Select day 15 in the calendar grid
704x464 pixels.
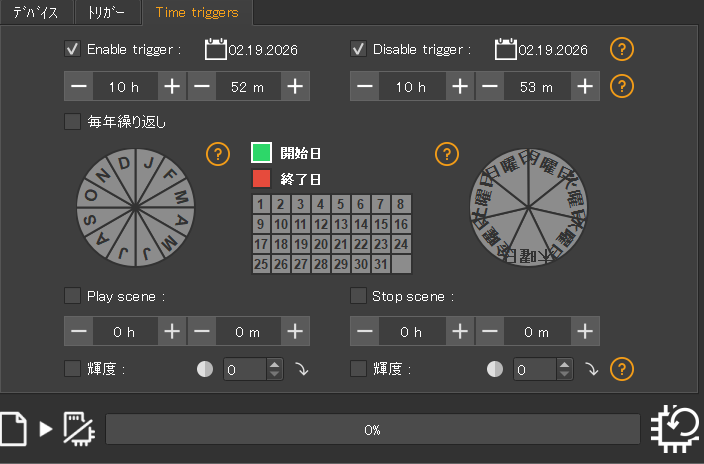380,224
